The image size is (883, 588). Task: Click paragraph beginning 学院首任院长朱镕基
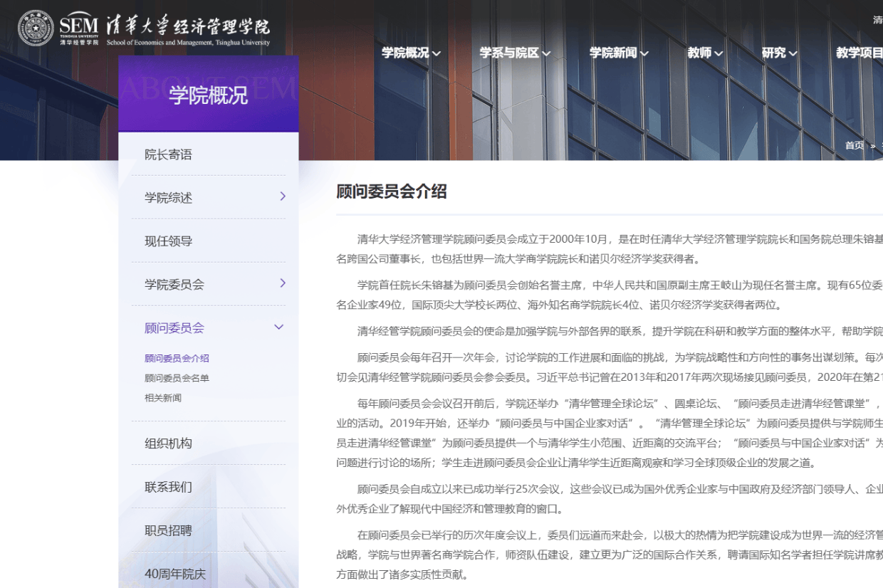610,295
